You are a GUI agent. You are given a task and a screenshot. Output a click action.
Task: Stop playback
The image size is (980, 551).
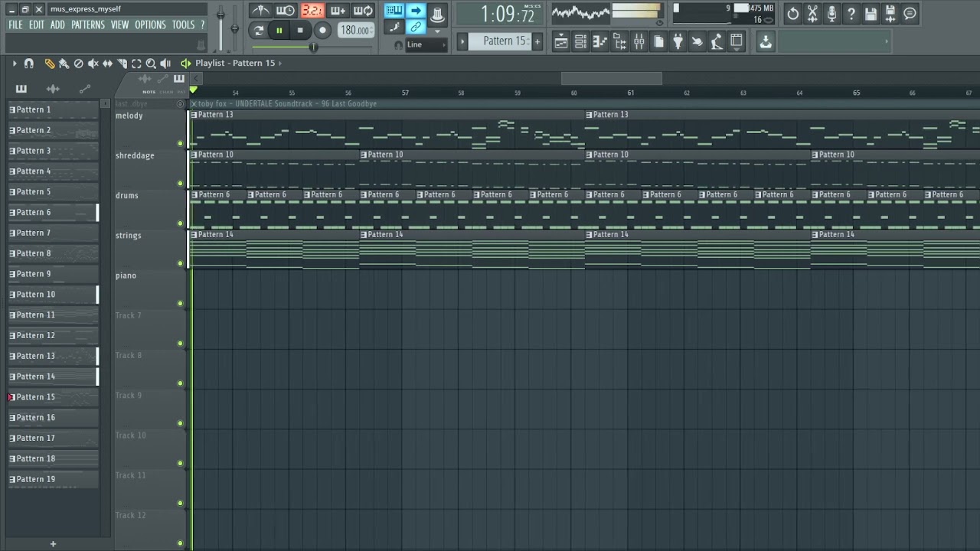pos(300,31)
